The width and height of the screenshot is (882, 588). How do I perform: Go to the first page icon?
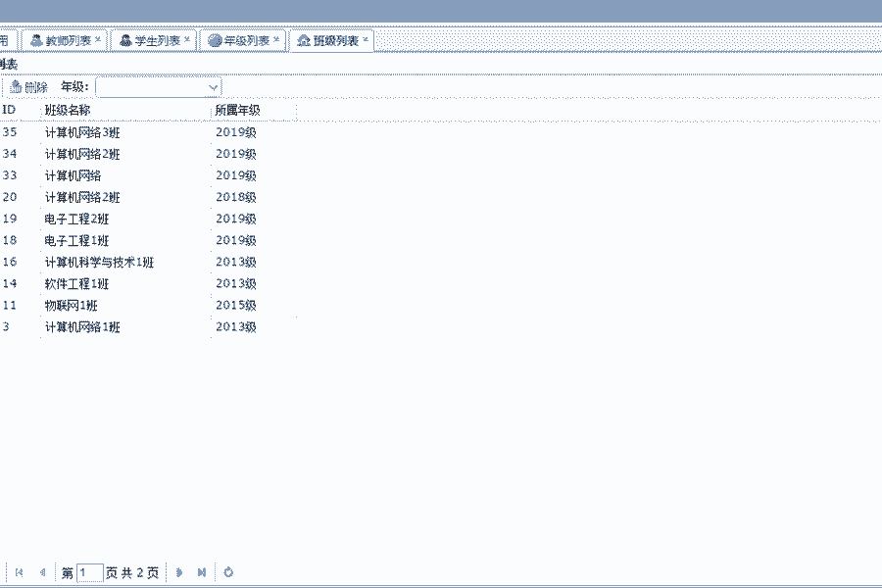pos(19,572)
